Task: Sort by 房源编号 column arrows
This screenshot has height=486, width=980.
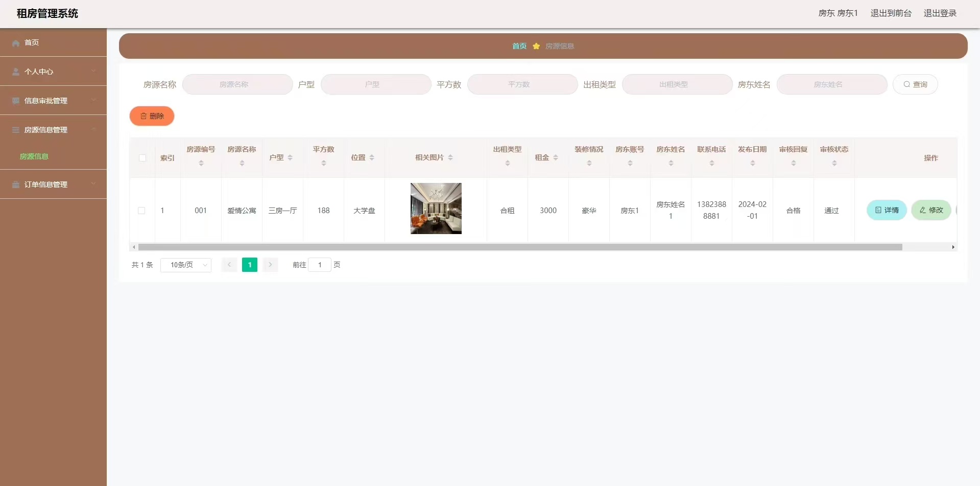Action: point(201,163)
